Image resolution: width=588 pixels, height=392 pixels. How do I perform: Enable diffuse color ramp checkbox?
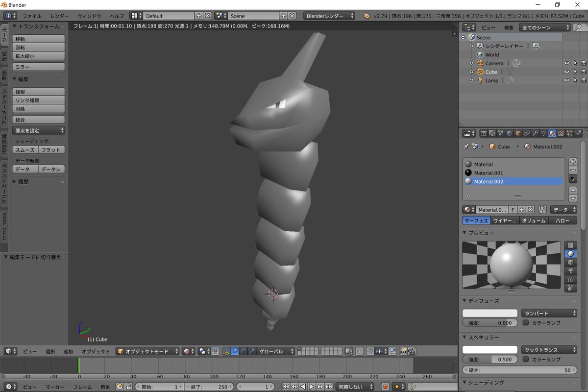click(x=526, y=323)
